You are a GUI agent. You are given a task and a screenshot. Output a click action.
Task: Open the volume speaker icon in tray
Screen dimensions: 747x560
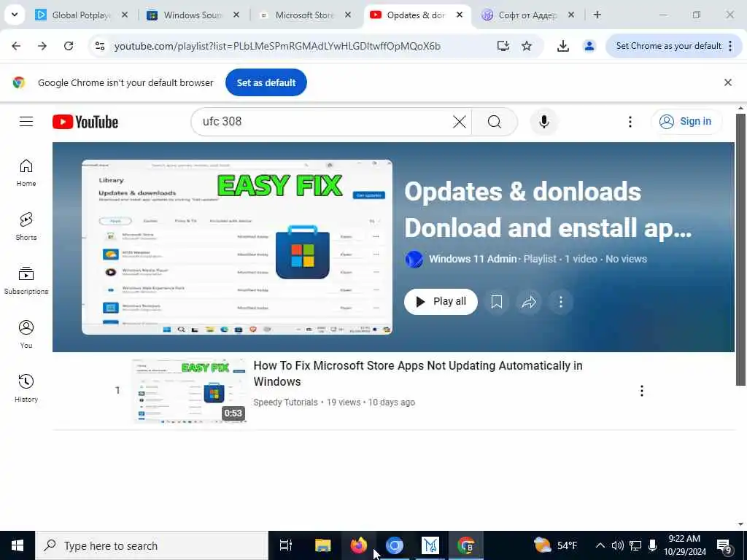pos(617,545)
